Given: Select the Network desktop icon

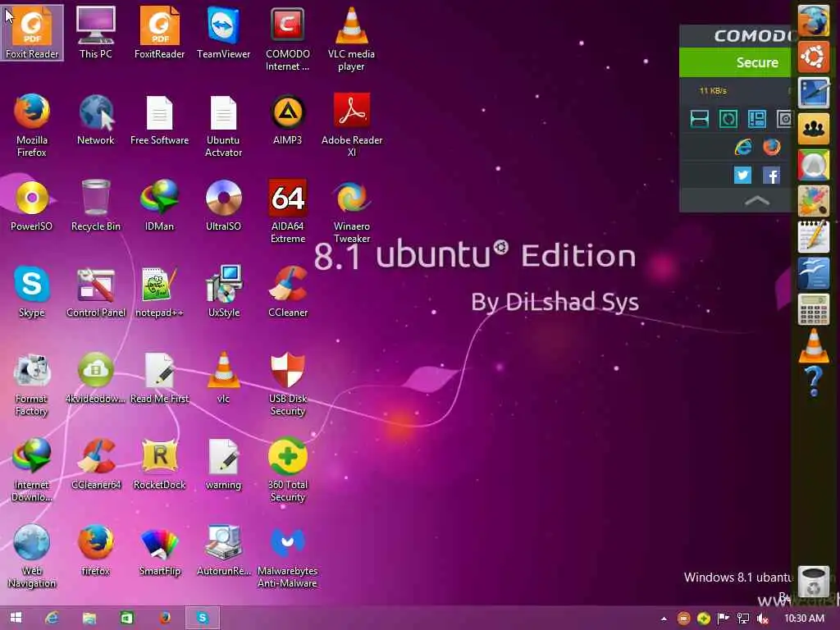Looking at the screenshot, I should 95,119.
